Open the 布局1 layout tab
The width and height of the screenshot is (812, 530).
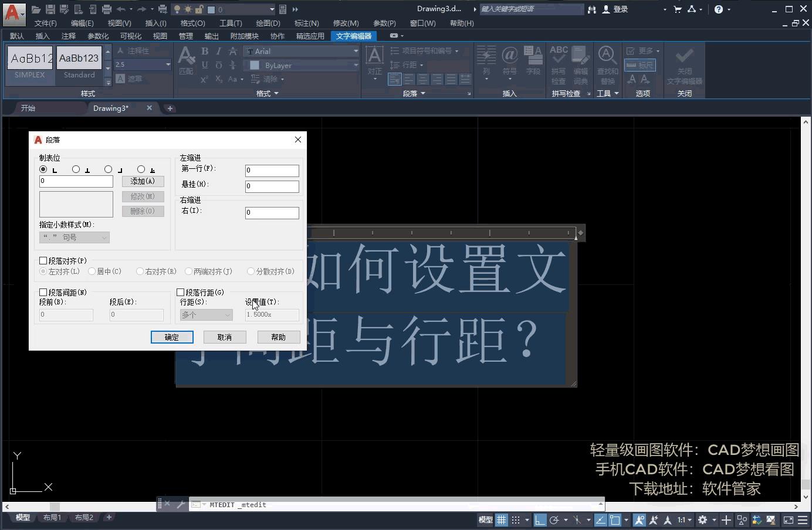[52, 517]
